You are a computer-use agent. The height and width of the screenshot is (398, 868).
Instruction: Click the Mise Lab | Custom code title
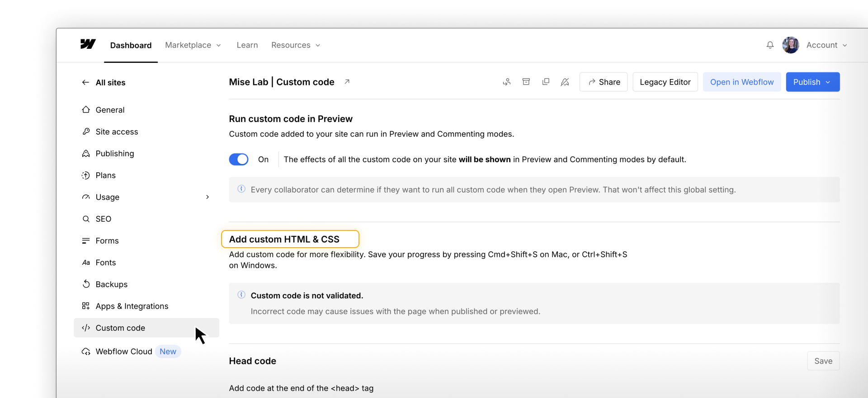pyautogui.click(x=282, y=82)
